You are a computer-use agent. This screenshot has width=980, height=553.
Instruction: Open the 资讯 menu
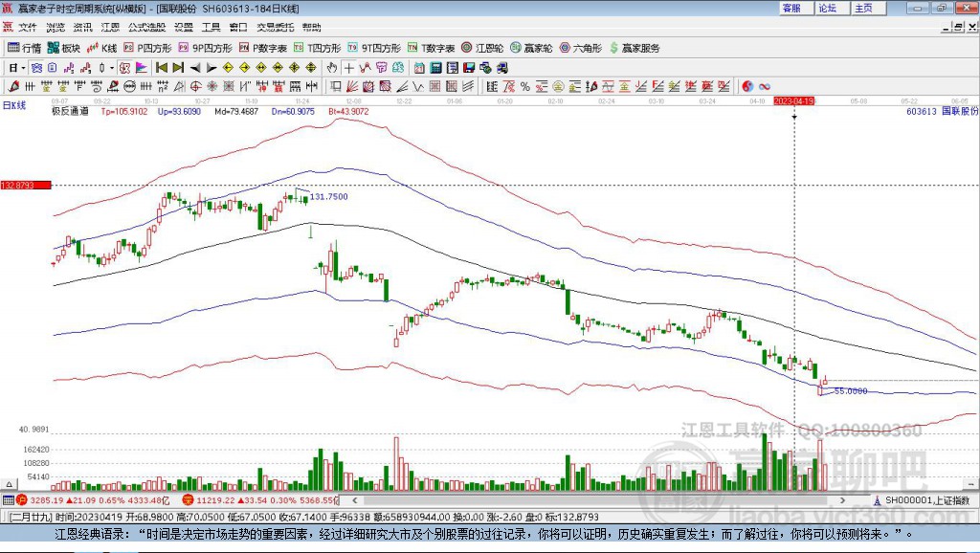pyautogui.click(x=82, y=27)
